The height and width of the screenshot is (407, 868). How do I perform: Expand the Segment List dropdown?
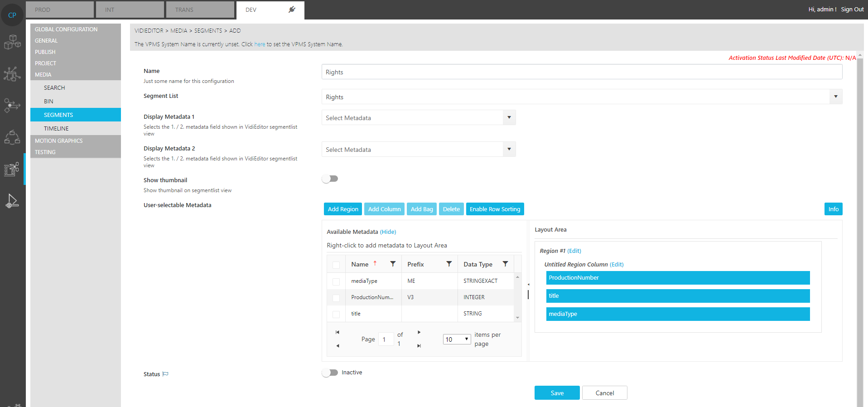pyautogui.click(x=835, y=97)
